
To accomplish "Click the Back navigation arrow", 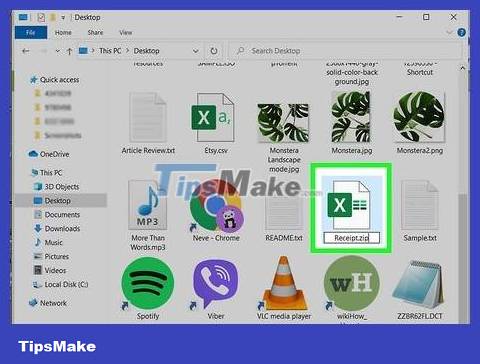I will (x=25, y=51).
